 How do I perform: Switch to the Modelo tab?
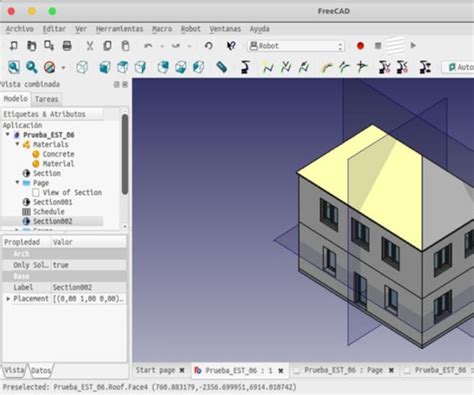click(16, 99)
